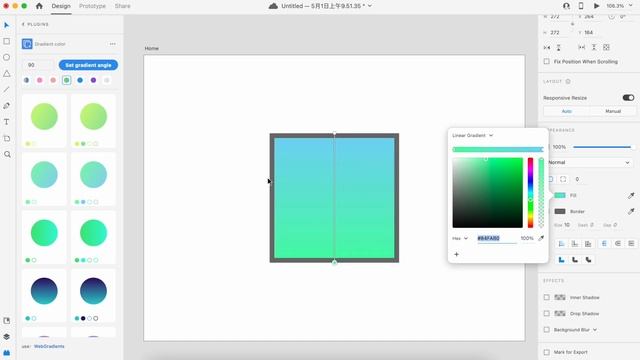
Task: Pick Border color with its eyedropper
Action: tap(631, 211)
